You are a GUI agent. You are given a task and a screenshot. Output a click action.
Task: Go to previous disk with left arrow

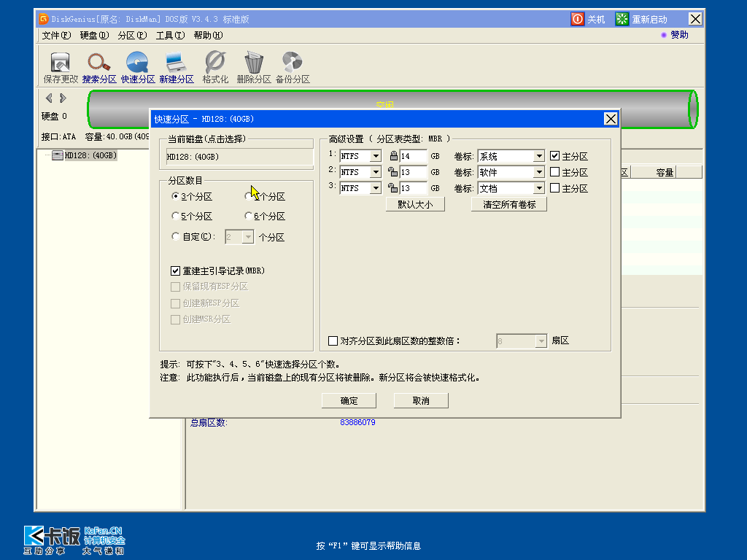click(x=49, y=98)
